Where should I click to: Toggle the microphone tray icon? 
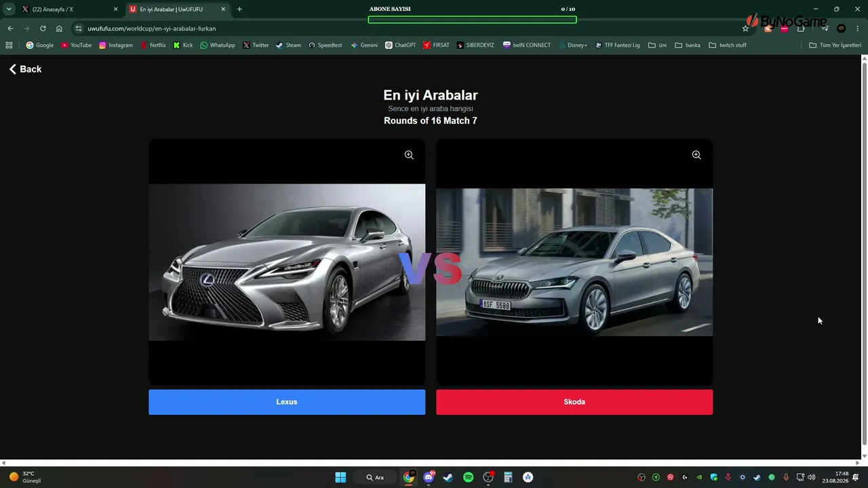coord(786,477)
